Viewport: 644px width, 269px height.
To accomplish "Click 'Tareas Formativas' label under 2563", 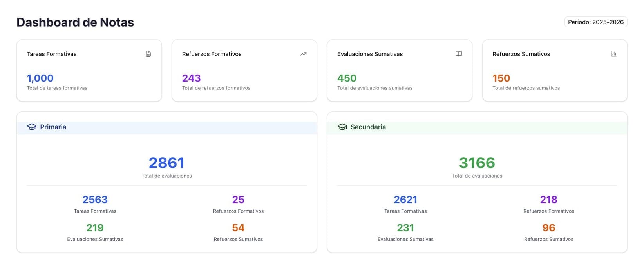I will point(95,211).
